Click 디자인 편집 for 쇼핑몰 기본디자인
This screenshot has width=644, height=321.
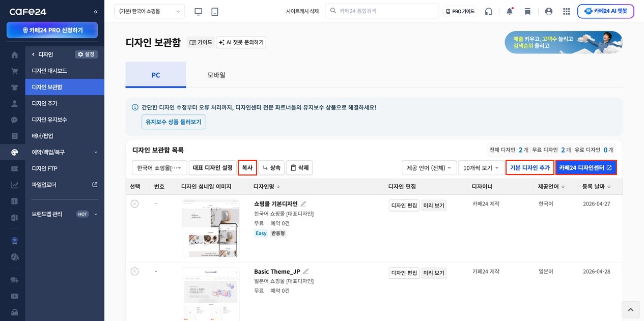(404, 206)
